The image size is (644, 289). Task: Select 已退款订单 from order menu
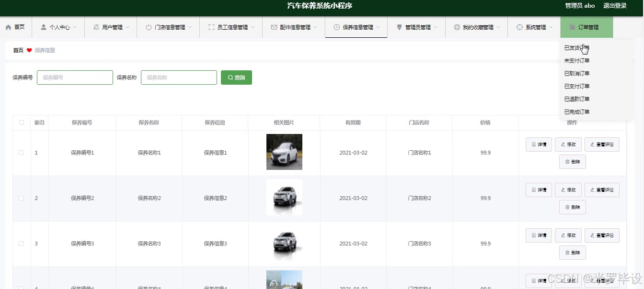[x=577, y=99]
